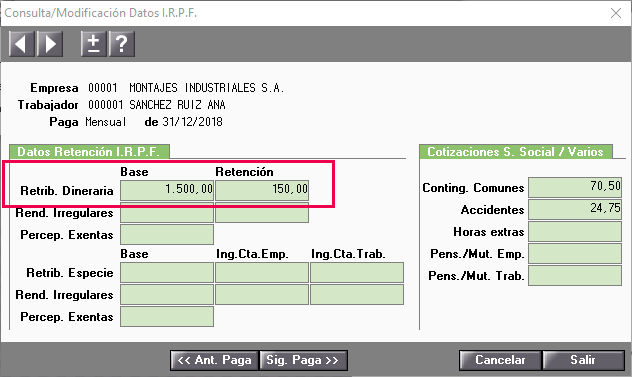
Task: Click Retrib. Especie Base field
Action: pos(167,273)
